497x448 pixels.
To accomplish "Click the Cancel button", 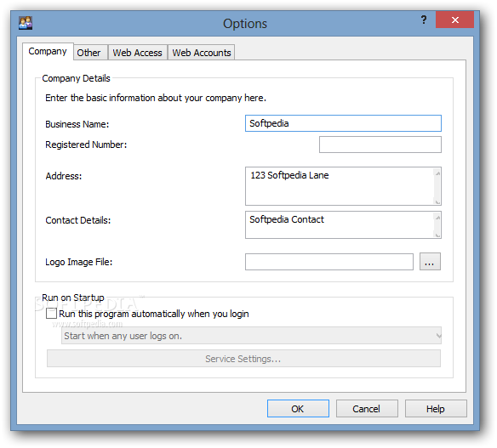I will point(367,409).
